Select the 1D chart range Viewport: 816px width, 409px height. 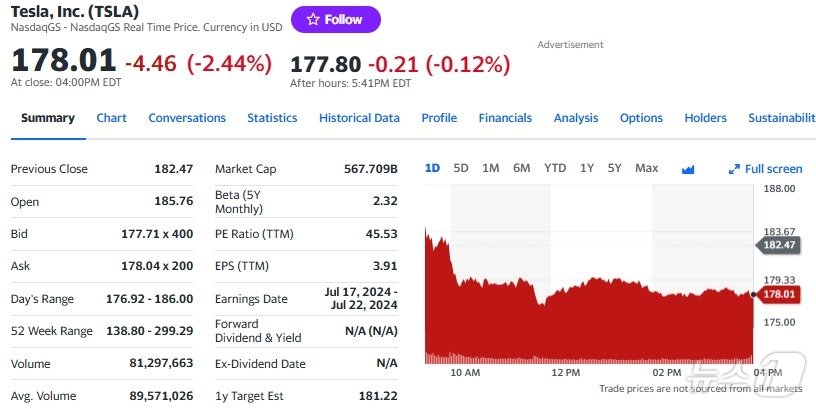(x=432, y=168)
